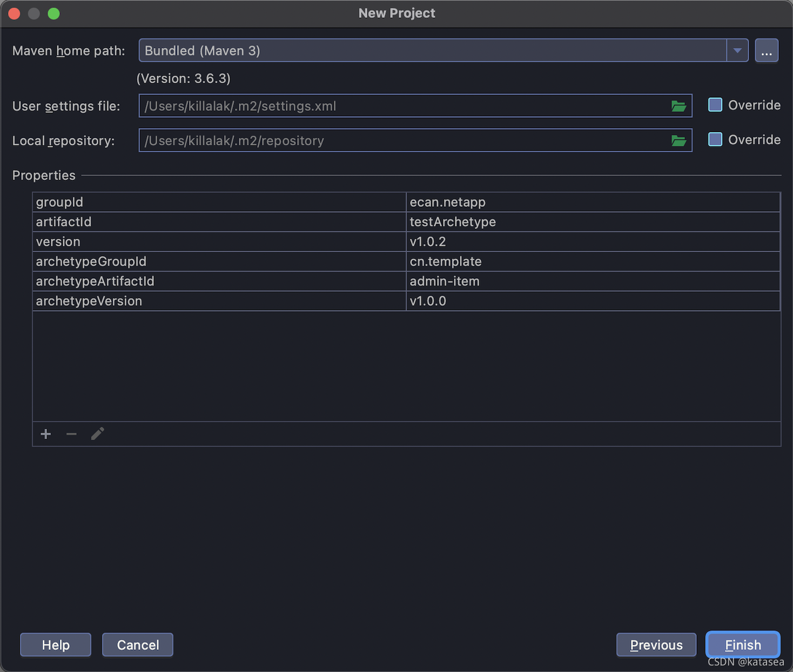Close the New Project window
793x672 pixels.
click(15, 14)
